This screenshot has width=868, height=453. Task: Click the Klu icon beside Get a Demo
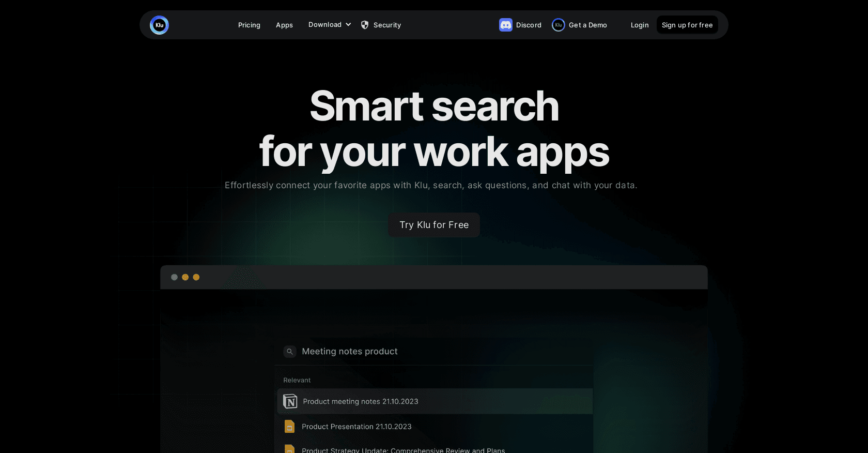click(x=559, y=25)
